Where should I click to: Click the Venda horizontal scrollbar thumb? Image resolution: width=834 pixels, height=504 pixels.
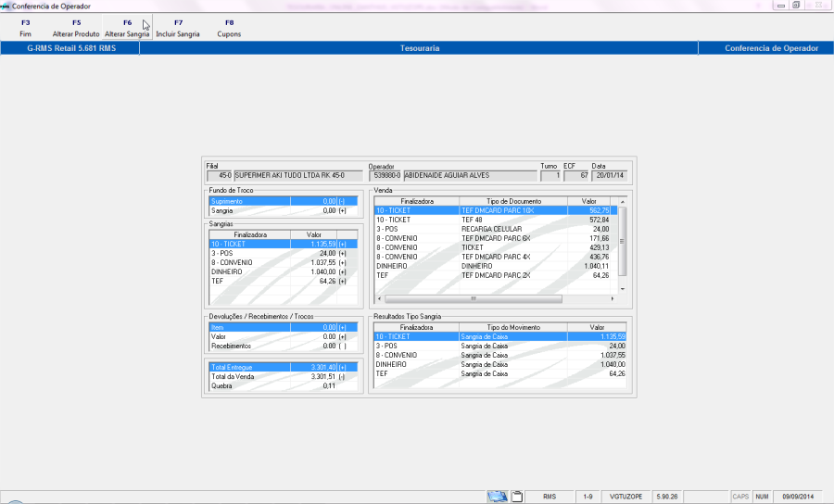click(x=473, y=298)
